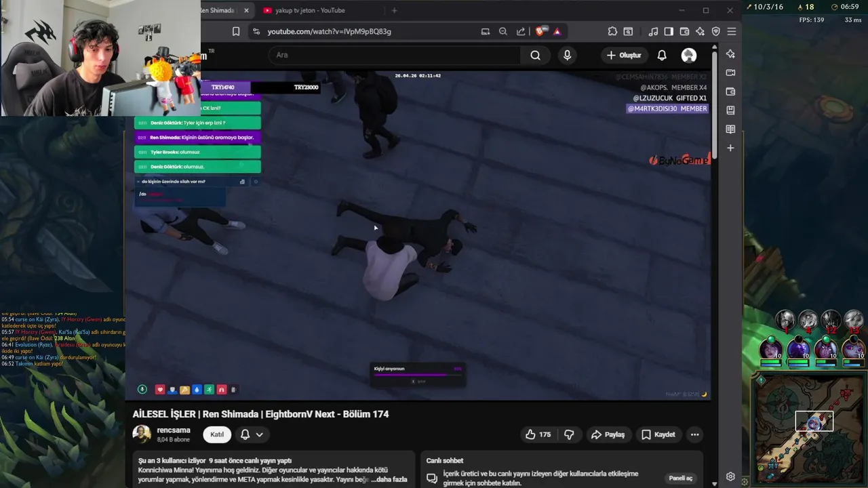Click the Paneli aç chat button

coord(681,478)
